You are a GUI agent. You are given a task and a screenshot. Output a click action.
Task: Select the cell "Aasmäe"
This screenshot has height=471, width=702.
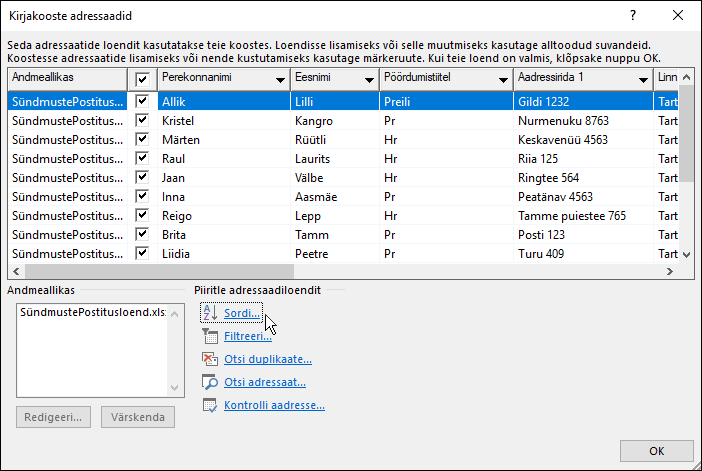(335, 197)
